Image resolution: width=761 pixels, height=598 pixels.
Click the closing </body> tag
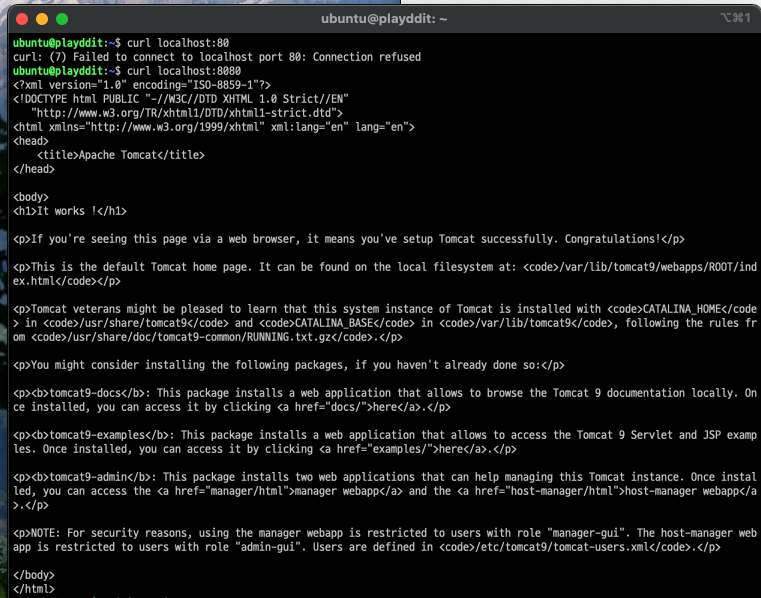[x=34, y=575]
